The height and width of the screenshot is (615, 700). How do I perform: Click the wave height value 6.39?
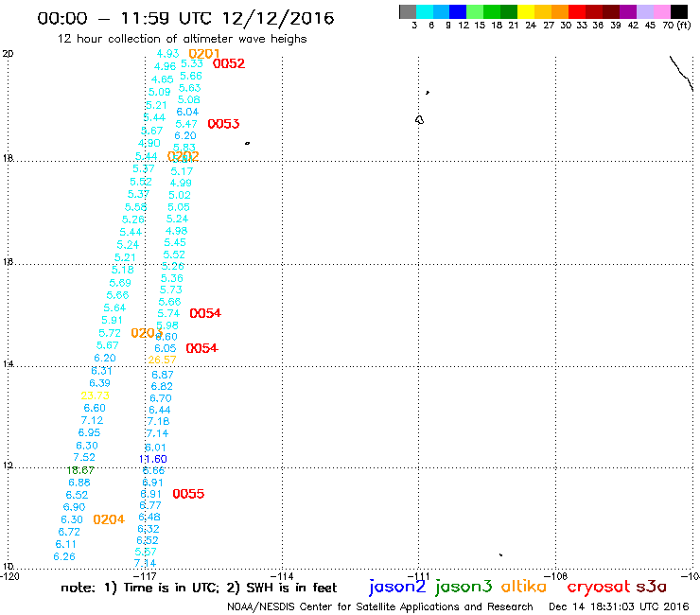click(x=99, y=383)
